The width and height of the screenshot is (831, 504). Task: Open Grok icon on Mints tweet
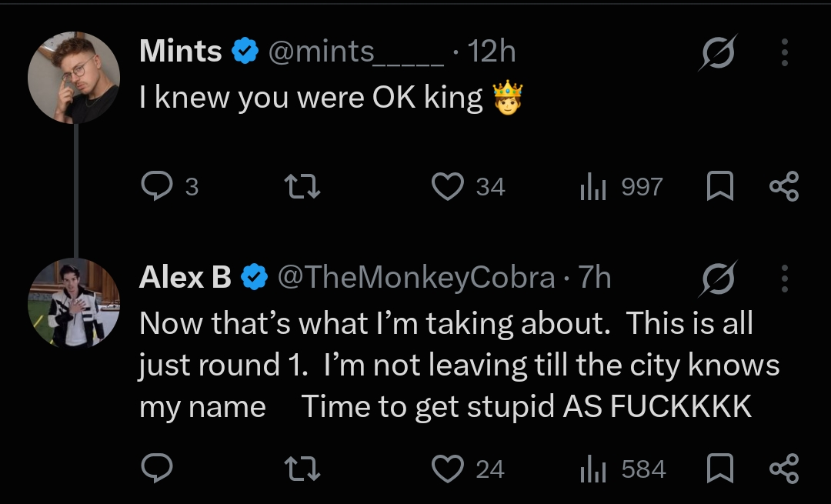point(718,52)
